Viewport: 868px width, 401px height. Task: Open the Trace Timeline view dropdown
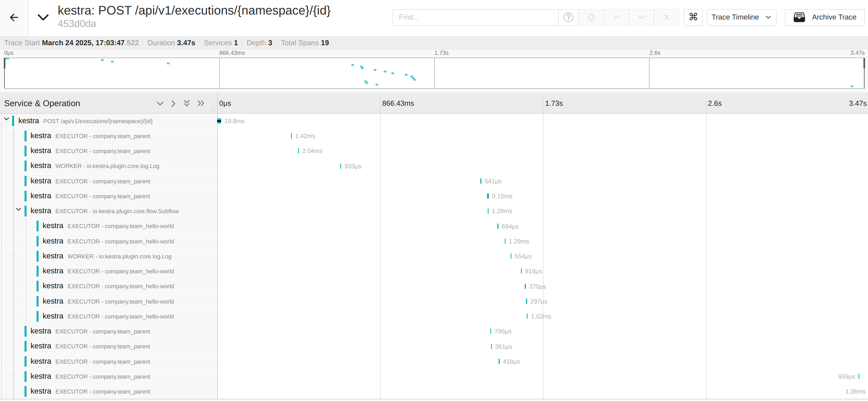[x=741, y=17]
